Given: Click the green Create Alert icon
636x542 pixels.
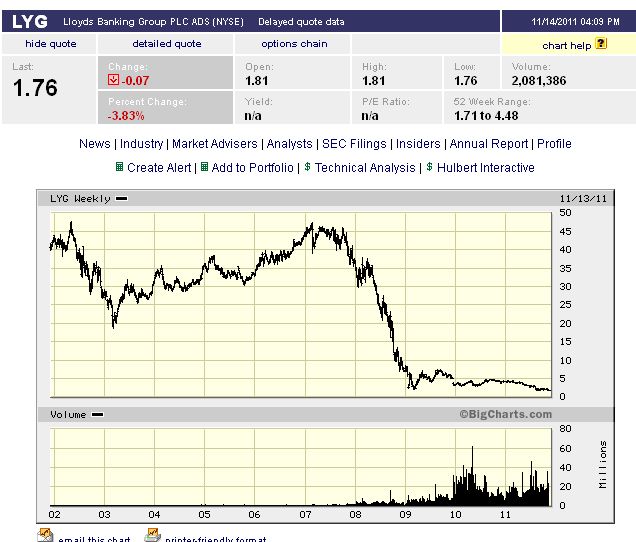Looking at the screenshot, I should [x=120, y=167].
